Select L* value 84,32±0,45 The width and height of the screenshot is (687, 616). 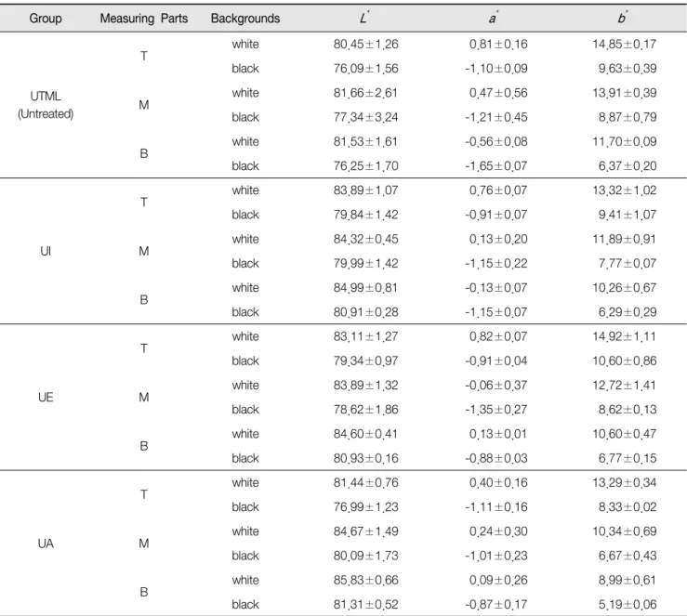366,239
